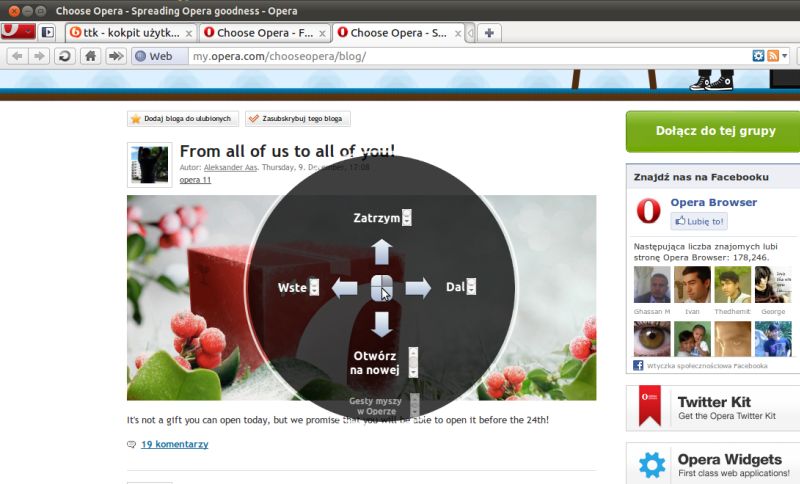
Task: Open the opera 11 tag link
Action: tap(195, 180)
